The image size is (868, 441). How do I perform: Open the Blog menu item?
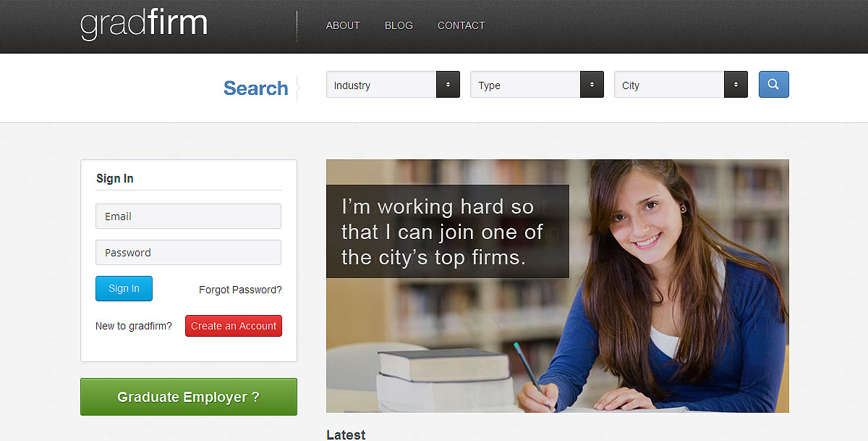pyautogui.click(x=399, y=25)
